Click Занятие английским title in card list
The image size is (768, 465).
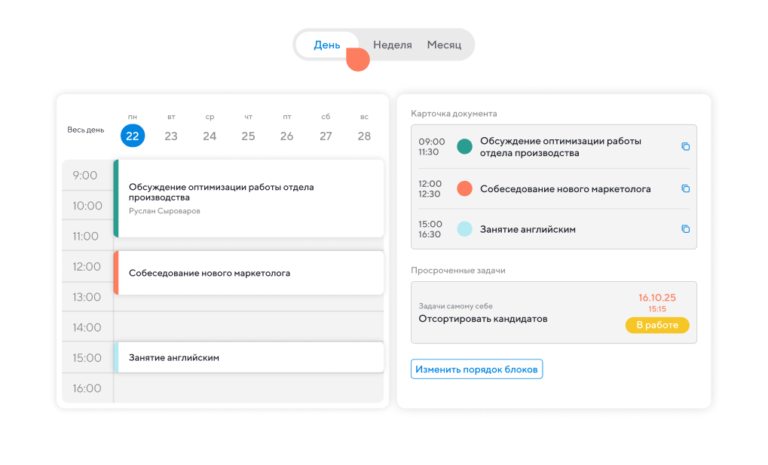click(x=528, y=229)
